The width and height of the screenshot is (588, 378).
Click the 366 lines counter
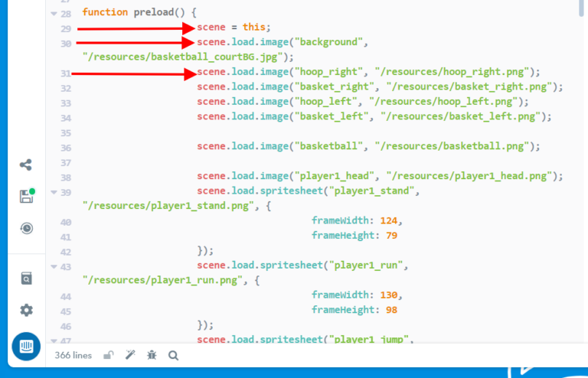point(73,355)
